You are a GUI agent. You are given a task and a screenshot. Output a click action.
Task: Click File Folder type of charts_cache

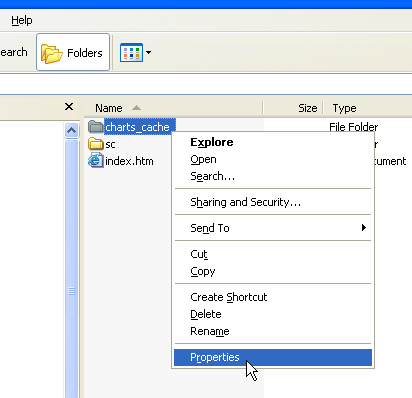tap(353, 127)
